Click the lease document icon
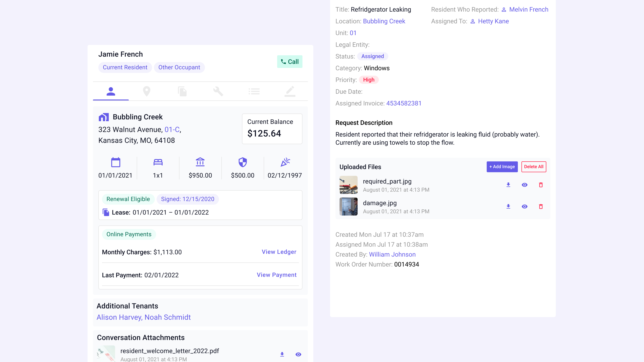Image resolution: width=644 pixels, height=362 pixels. pyautogui.click(x=106, y=212)
